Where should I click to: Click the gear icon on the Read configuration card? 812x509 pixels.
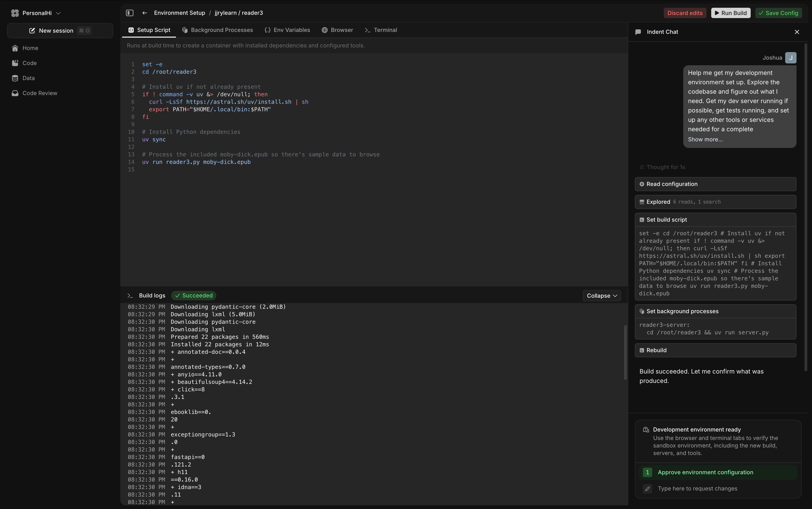642,184
